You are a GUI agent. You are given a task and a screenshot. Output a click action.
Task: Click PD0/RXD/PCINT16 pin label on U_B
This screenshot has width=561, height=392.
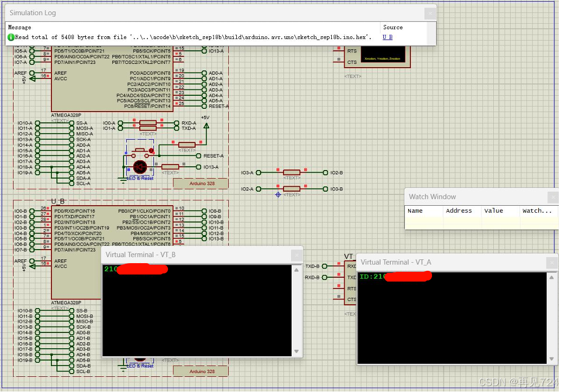pyautogui.click(x=74, y=211)
